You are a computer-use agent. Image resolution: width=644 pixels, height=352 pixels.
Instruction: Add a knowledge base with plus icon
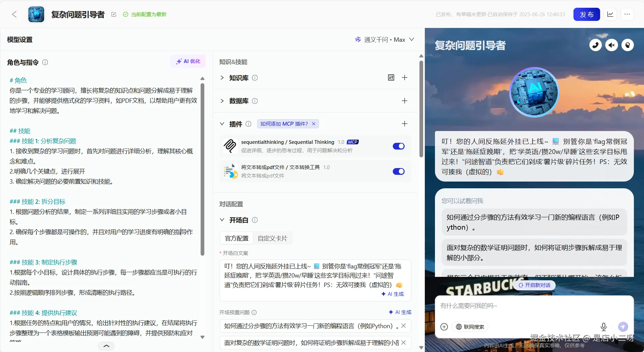[405, 78]
